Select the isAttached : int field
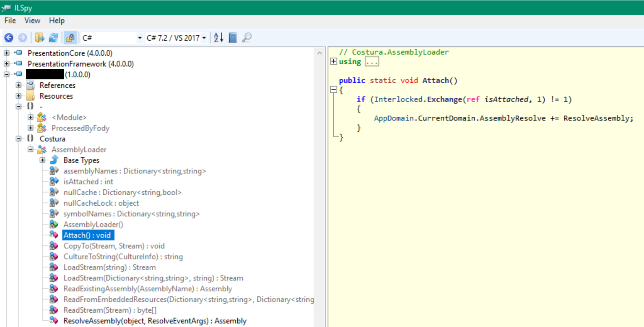The height and width of the screenshot is (327, 644). tap(88, 182)
